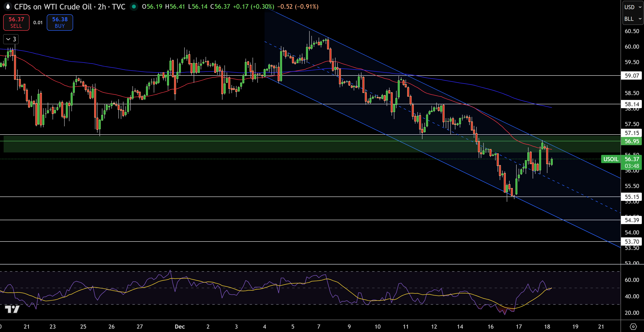Click the 56.37 SELL button

tap(16, 23)
